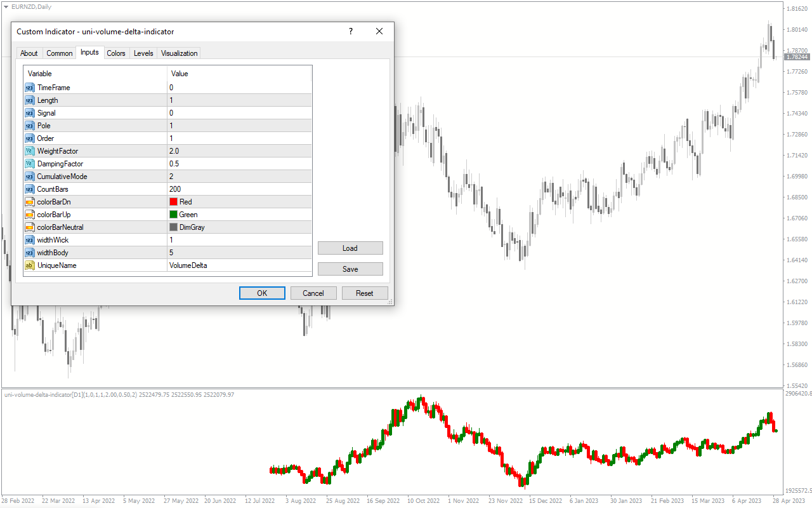Edit the WeightFactor value 2.0
The width and height of the screenshot is (812, 508).
pos(239,151)
